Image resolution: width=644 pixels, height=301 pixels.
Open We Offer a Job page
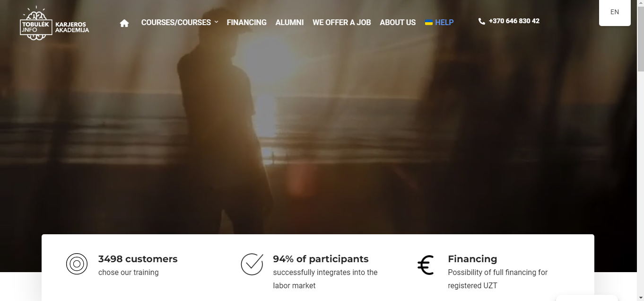pos(341,22)
